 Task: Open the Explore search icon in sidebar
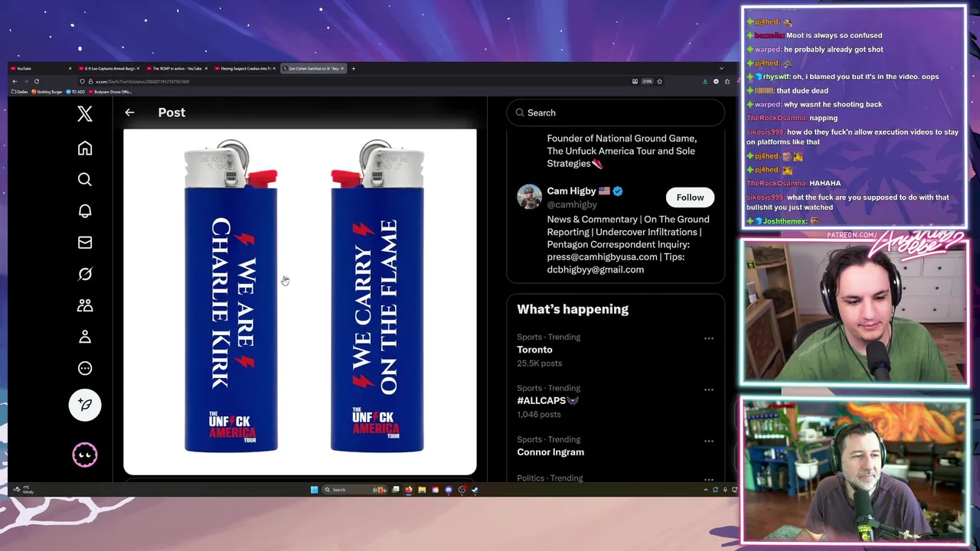coord(85,179)
